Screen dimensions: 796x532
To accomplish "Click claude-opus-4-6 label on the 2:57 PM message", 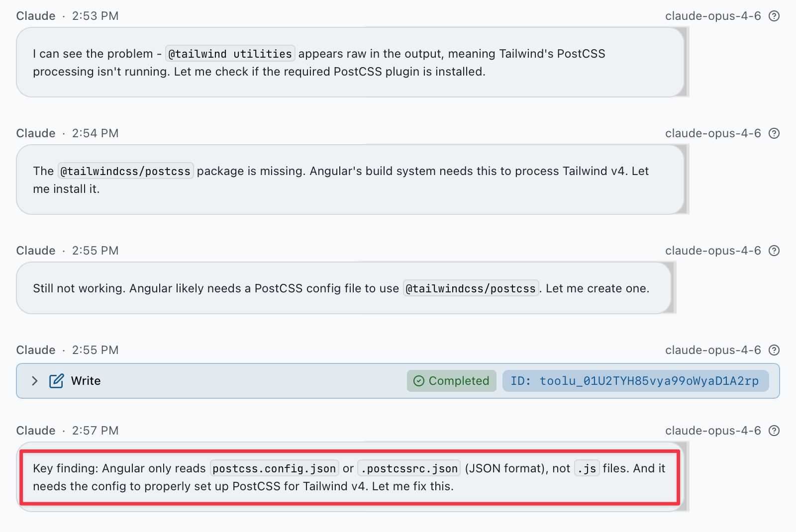I will (x=713, y=431).
